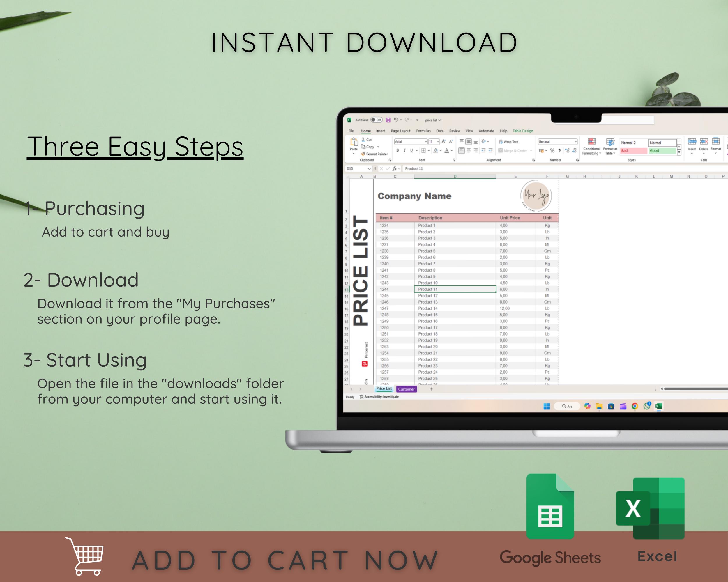This screenshot has width=728, height=582.
Task: Switch to the Table Design ribbon tab
Action: pyautogui.click(x=523, y=131)
